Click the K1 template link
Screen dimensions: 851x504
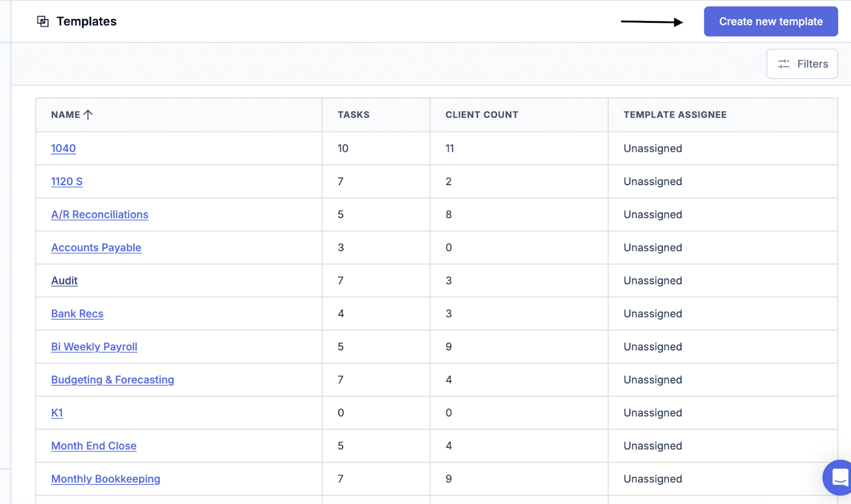[x=56, y=413]
